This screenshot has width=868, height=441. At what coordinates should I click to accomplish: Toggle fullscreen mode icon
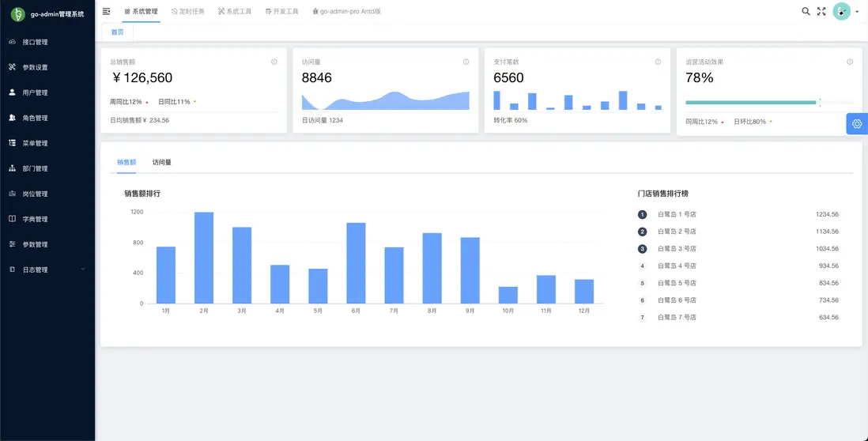click(x=821, y=11)
